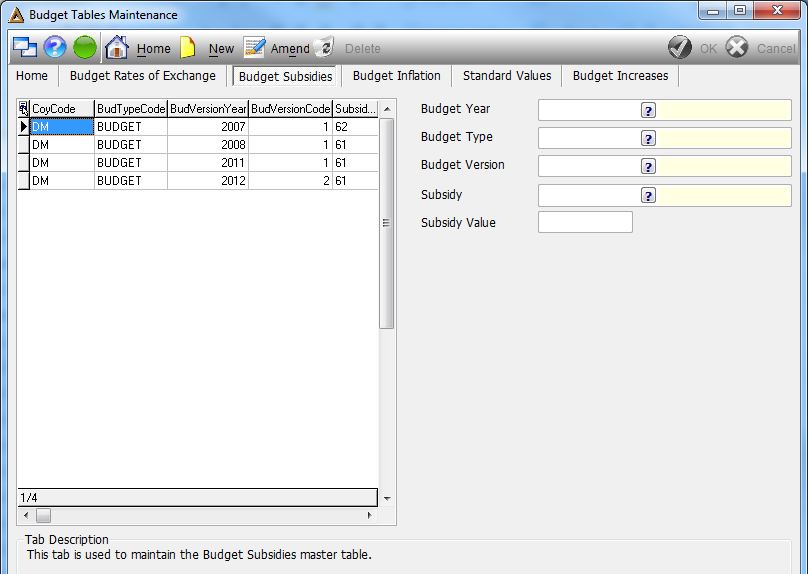Click the Subsidy Value input field
808x574 pixels.
click(585, 222)
